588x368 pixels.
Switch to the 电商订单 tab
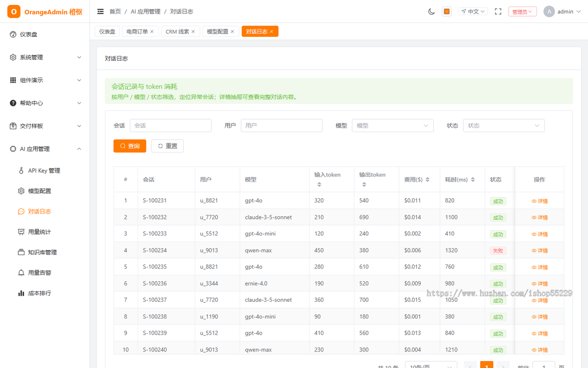pos(137,31)
